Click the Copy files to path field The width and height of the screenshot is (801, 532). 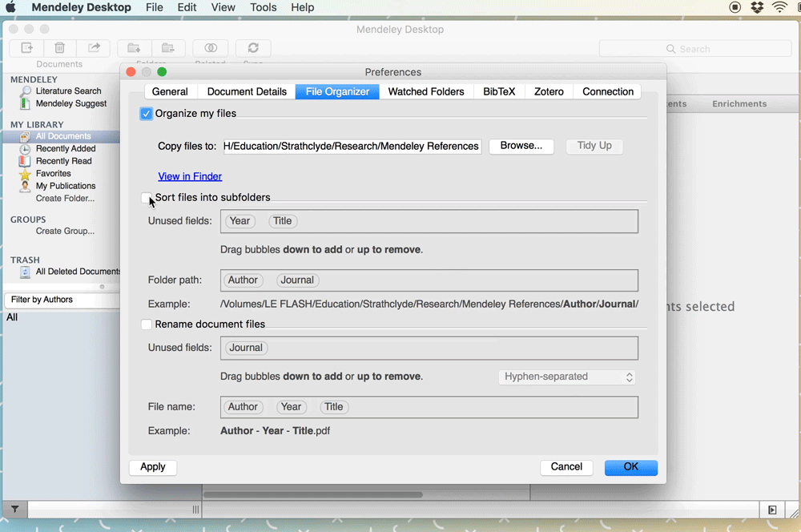[x=352, y=146]
